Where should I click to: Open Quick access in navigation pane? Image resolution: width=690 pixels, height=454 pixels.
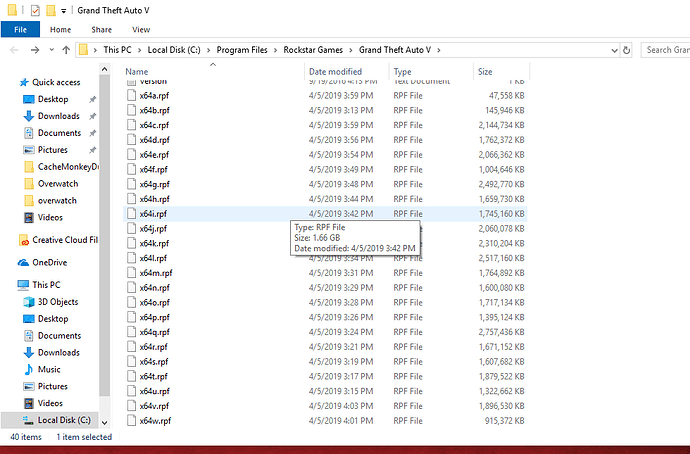tap(56, 82)
